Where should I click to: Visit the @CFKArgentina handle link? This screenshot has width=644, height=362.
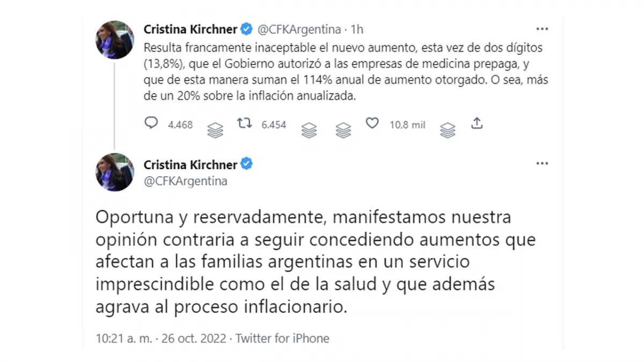tap(299, 29)
